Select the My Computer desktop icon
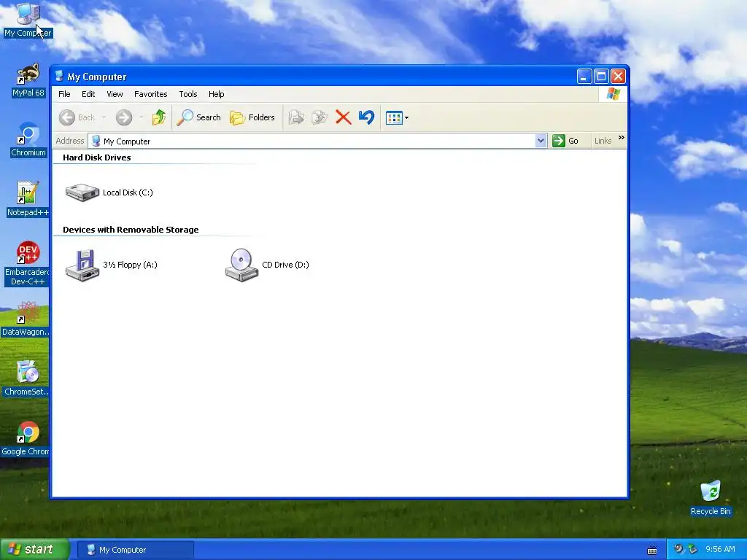 click(x=28, y=20)
